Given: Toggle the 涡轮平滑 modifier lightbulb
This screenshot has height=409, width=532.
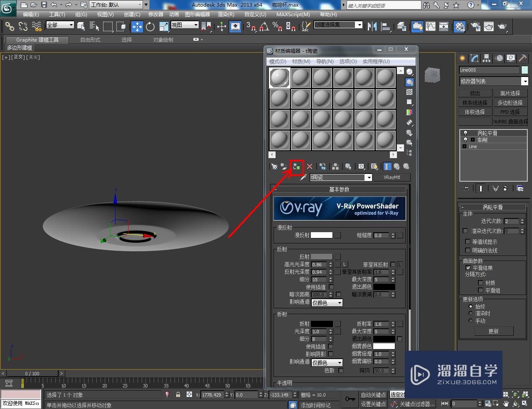Looking at the screenshot, I should [465, 133].
